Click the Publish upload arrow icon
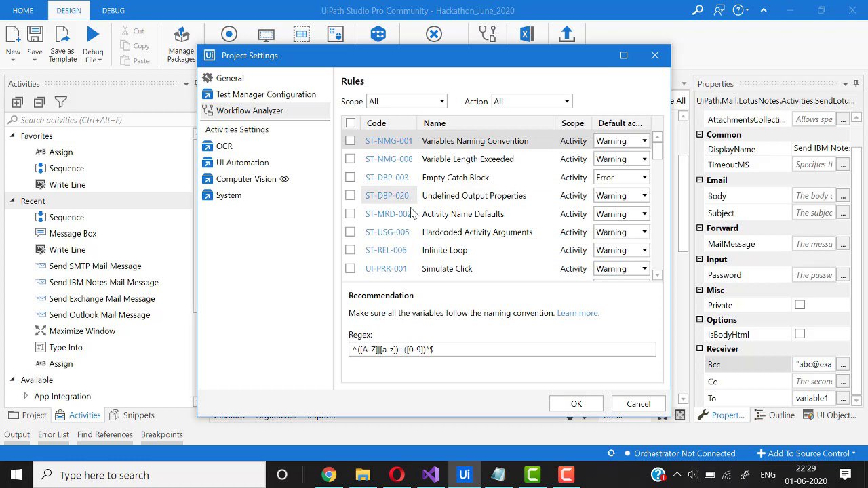Viewport: 868px width, 488px height. click(x=567, y=35)
